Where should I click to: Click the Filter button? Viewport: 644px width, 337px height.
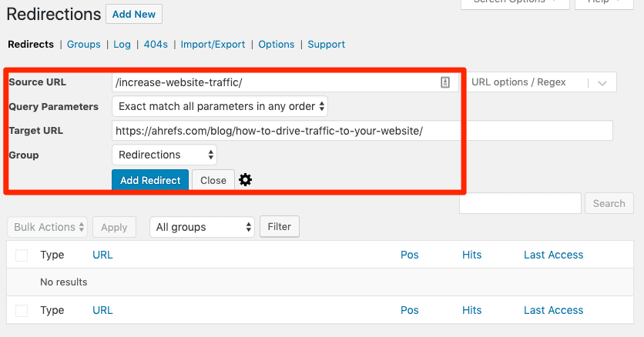pyautogui.click(x=280, y=227)
